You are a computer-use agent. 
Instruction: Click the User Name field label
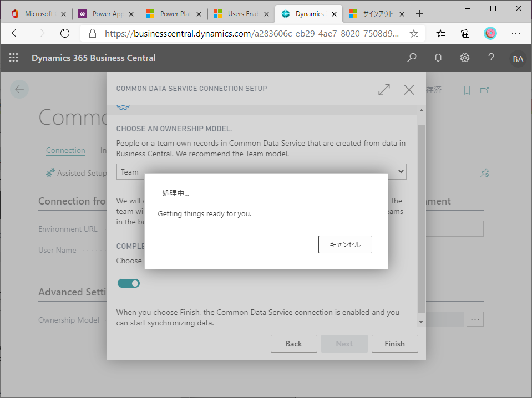pyautogui.click(x=57, y=250)
